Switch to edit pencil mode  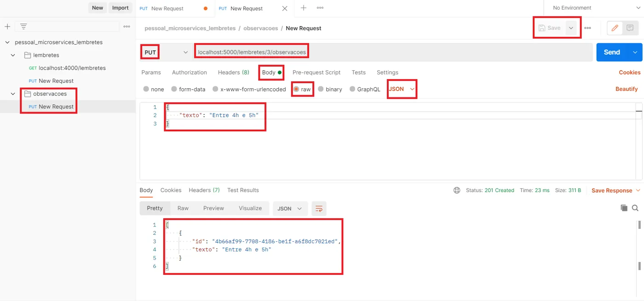tap(615, 28)
